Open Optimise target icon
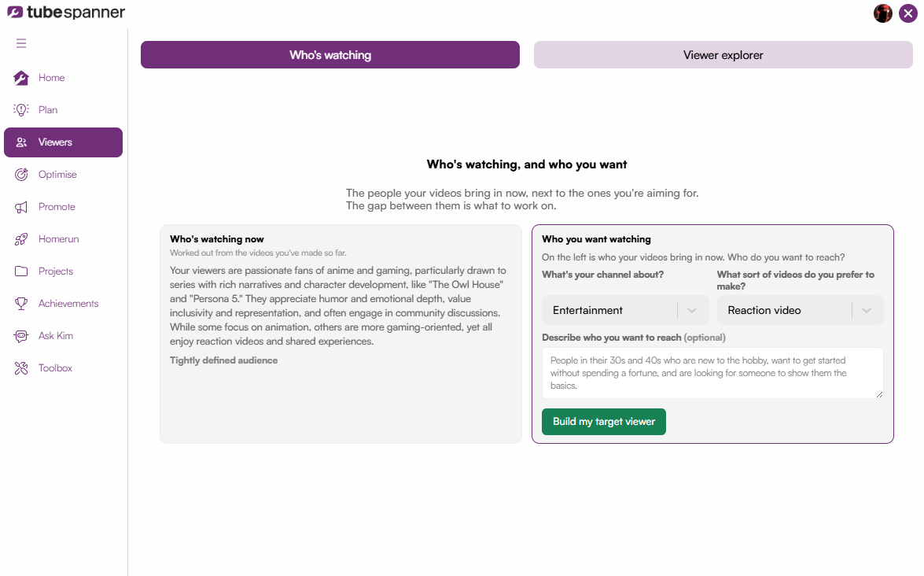924x576 pixels. tap(21, 175)
